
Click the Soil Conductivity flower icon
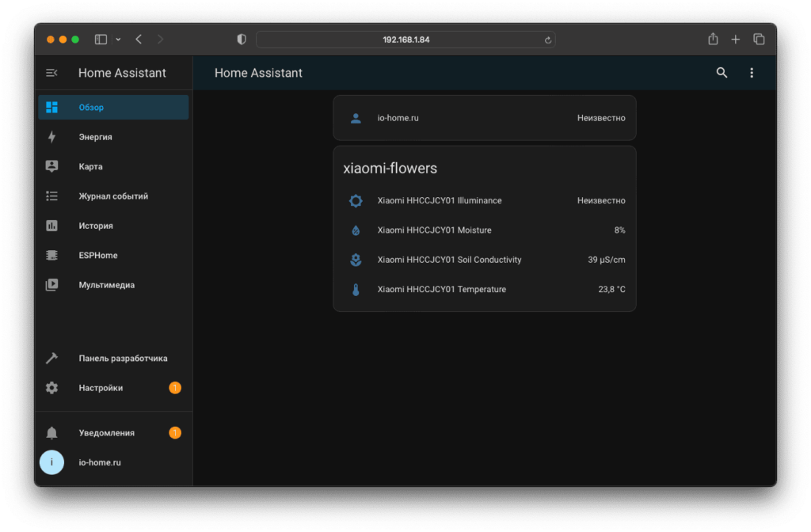[356, 260]
